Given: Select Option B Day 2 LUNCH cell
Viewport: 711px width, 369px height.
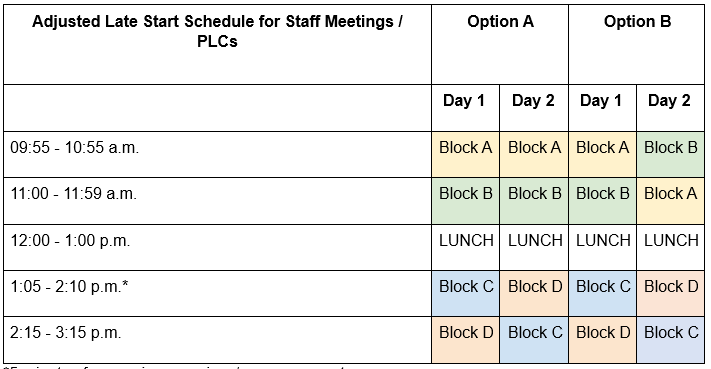Looking at the screenshot, I should (671, 248).
